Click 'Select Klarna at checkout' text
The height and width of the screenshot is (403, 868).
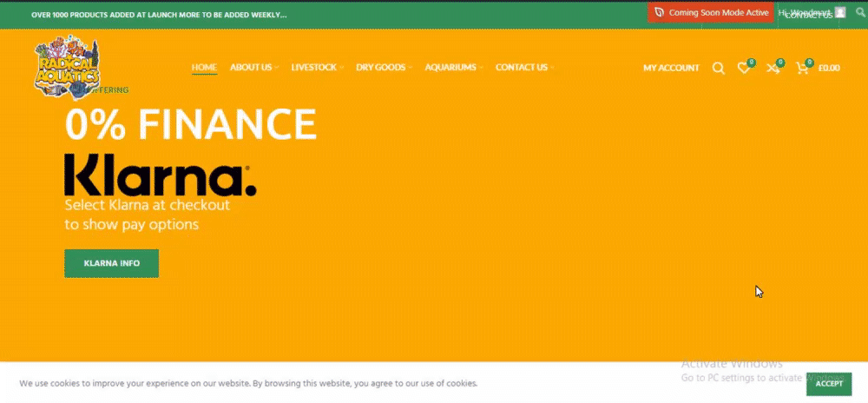[x=148, y=205]
